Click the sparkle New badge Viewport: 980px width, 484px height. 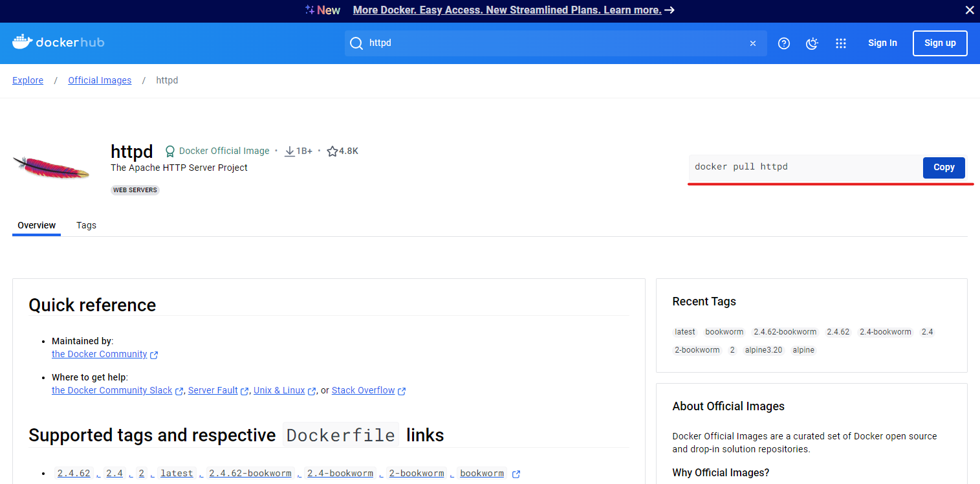323,10
